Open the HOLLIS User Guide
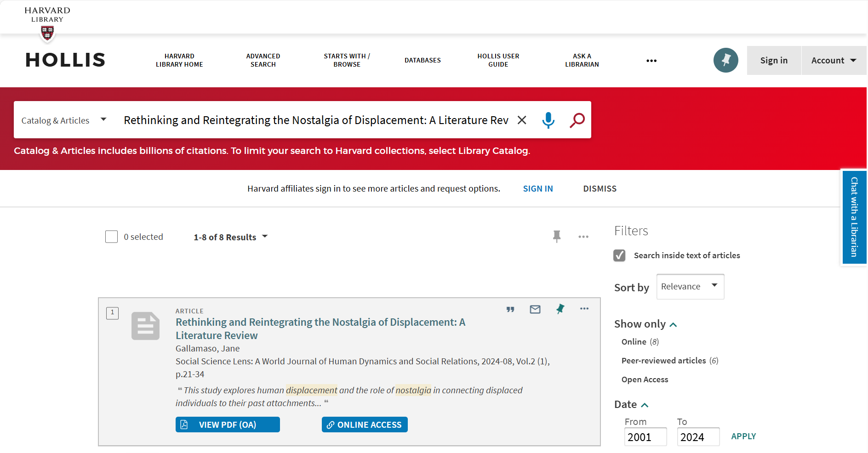Image resolution: width=868 pixels, height=453 pixels. 498,60
